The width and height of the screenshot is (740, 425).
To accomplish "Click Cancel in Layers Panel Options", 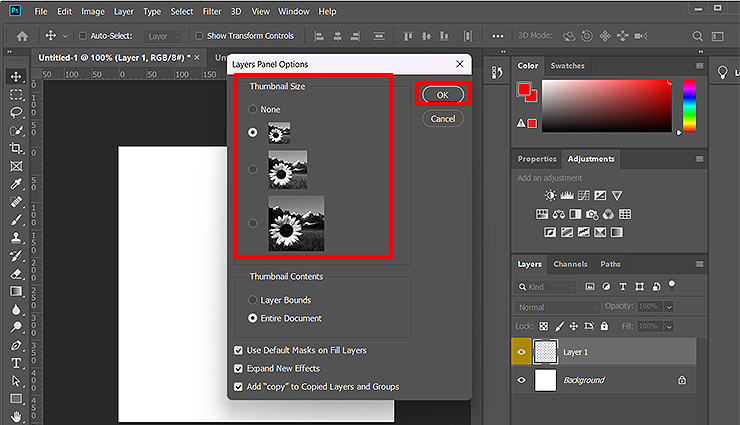I will tap(443, 118).
